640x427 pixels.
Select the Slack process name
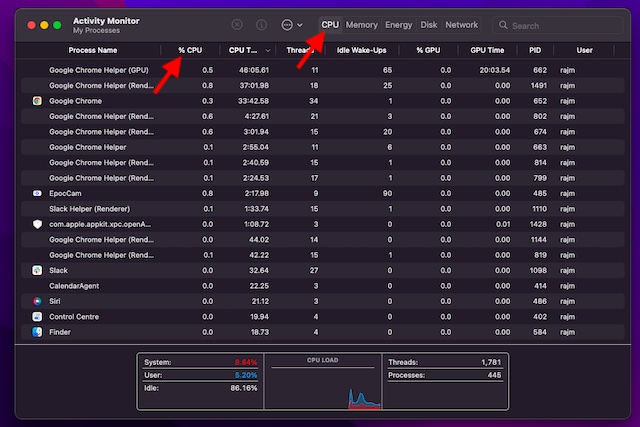point(58,270)
